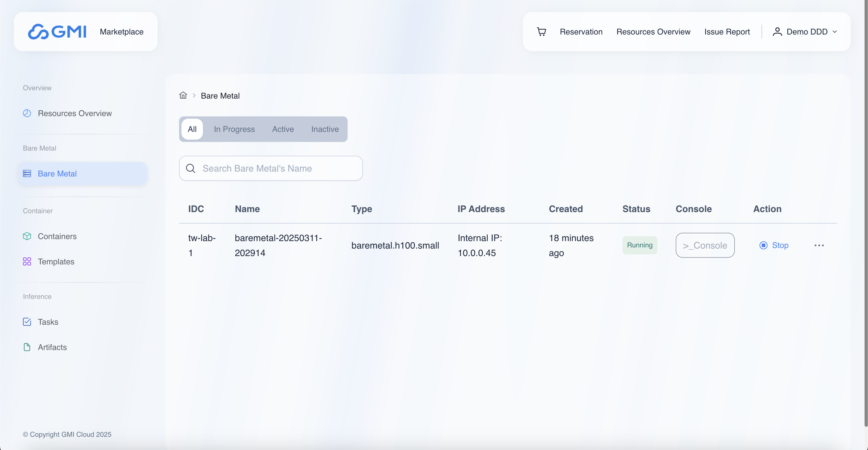The height and width of the screenshot is (450, 868).
Task: Click the 18 minutes ago cell
Action: 571,245
